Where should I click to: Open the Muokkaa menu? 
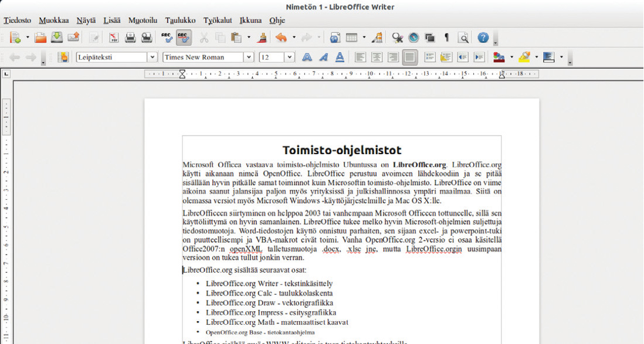tap(54, 20)
